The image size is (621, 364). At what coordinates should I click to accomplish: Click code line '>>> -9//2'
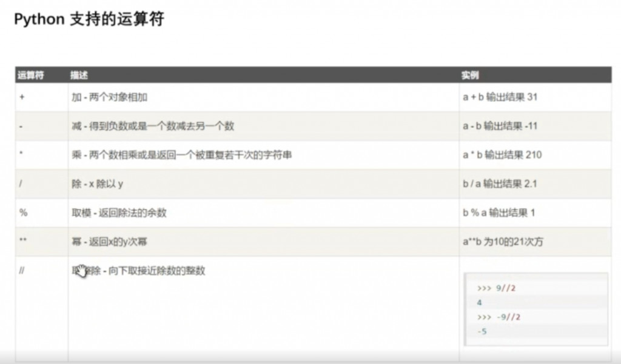click(x=499, y=317)
